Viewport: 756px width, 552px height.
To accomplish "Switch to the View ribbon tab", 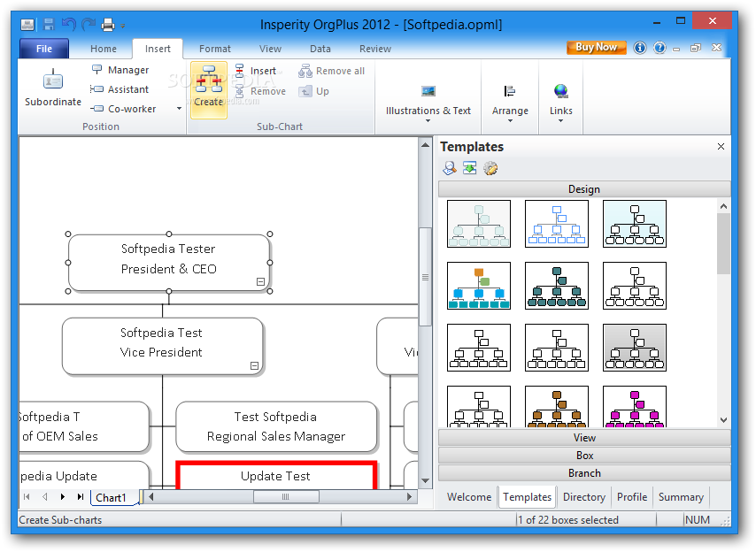I will pos(270,49).
